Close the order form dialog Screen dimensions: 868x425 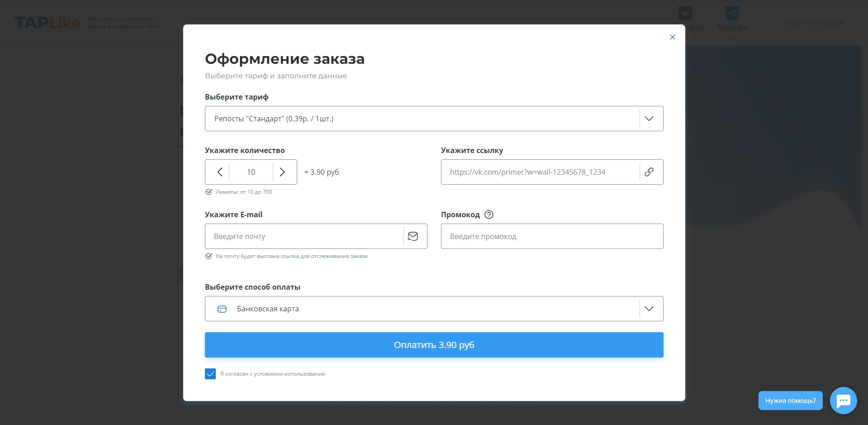click(x=672, y=37)
